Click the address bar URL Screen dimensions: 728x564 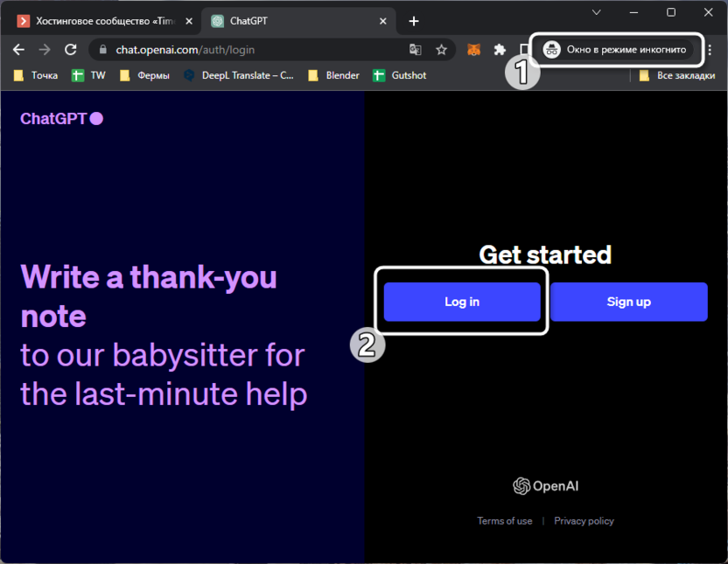coord(185,50)
